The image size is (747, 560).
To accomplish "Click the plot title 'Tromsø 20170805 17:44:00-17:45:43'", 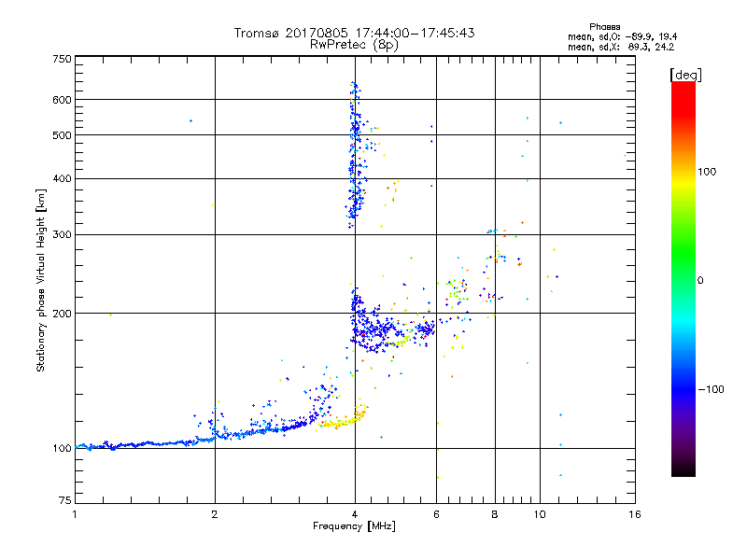I will 354,33.
